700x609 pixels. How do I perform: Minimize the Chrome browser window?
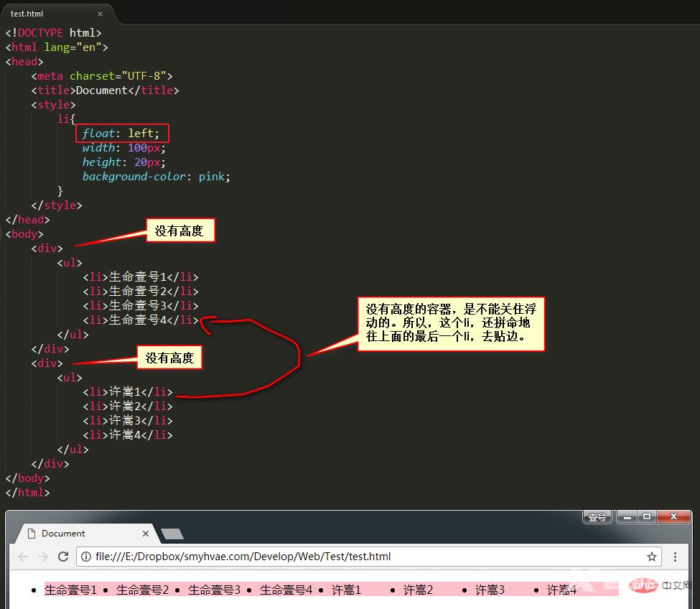627,517
